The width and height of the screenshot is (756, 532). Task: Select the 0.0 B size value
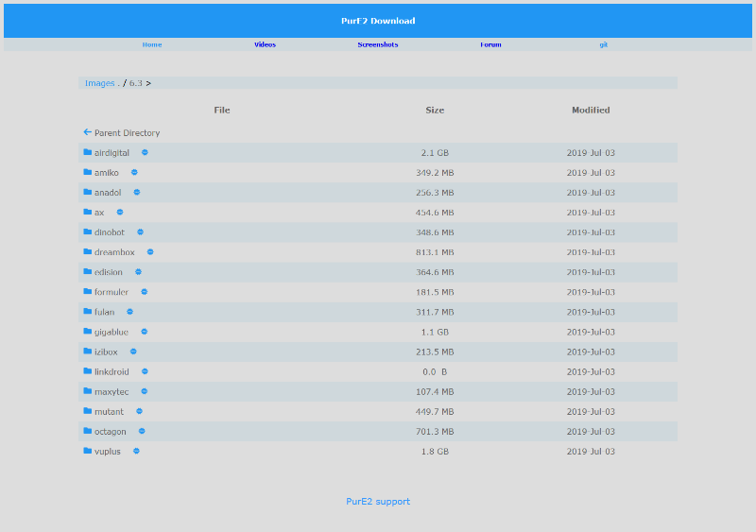pos(435,372)
